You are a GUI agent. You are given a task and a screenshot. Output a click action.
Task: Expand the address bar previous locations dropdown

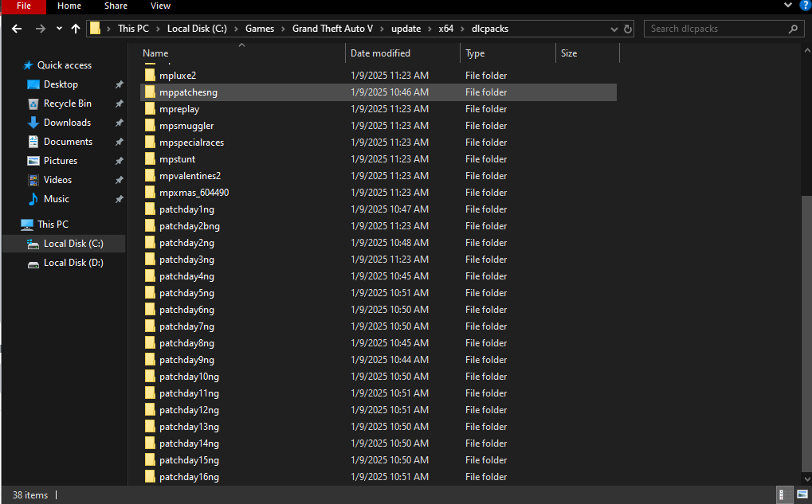click(x=614, y=29)
